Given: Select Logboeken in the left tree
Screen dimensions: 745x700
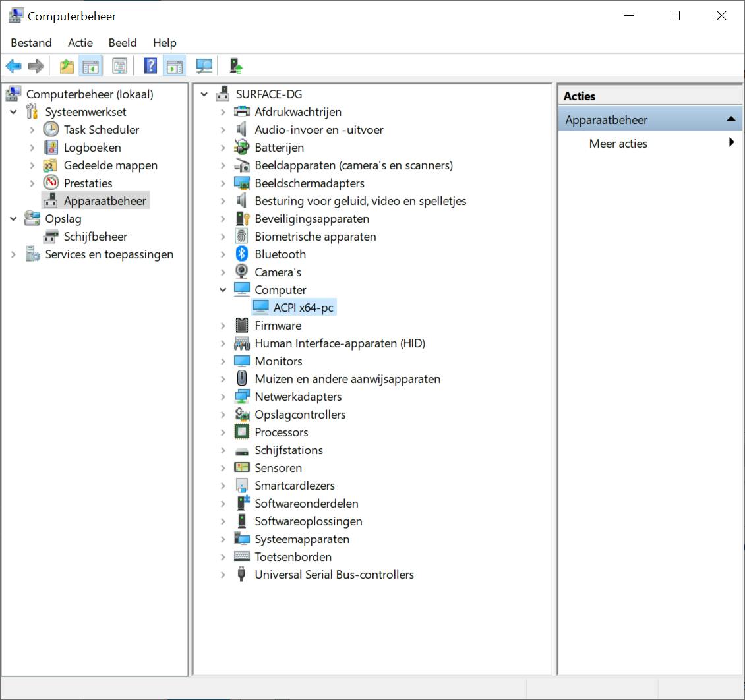Looking at the screenshot, I should point(92,148).
